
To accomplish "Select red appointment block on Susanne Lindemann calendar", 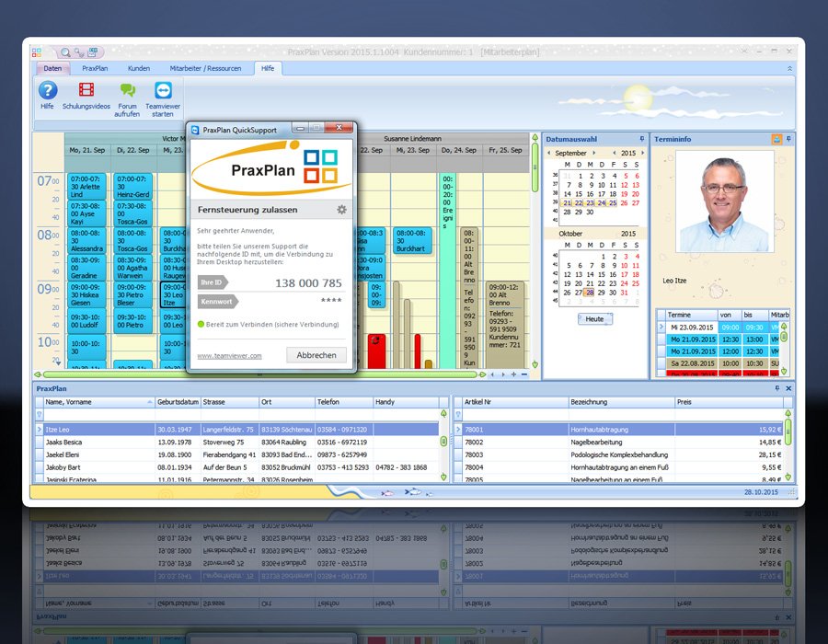I will coord(376,351).
